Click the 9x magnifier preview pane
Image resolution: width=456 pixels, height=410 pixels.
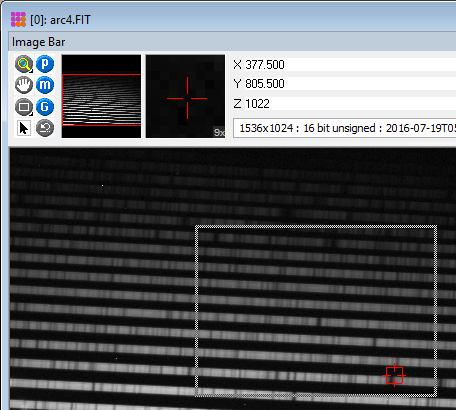(185, 96)
